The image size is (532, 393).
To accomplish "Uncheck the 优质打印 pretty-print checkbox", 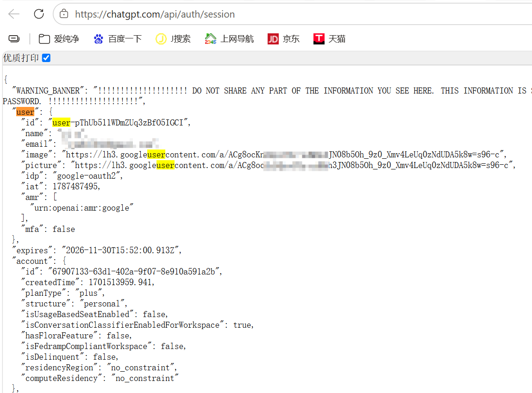I will (46, 58).
